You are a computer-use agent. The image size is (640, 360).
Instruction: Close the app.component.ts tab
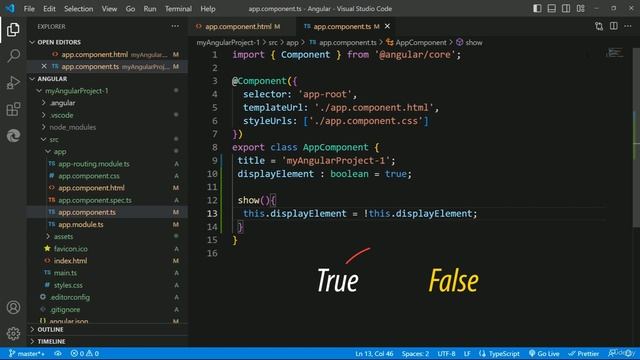pyautogui.click(x=387, y=26)
